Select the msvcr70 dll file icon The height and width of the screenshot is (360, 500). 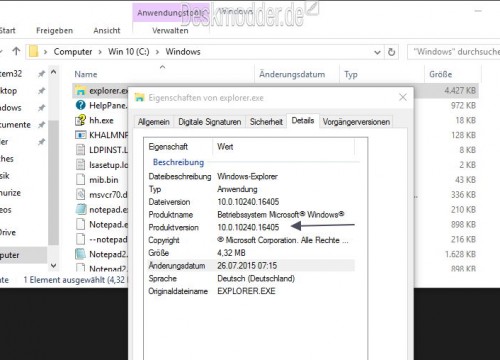coord(80,194)
